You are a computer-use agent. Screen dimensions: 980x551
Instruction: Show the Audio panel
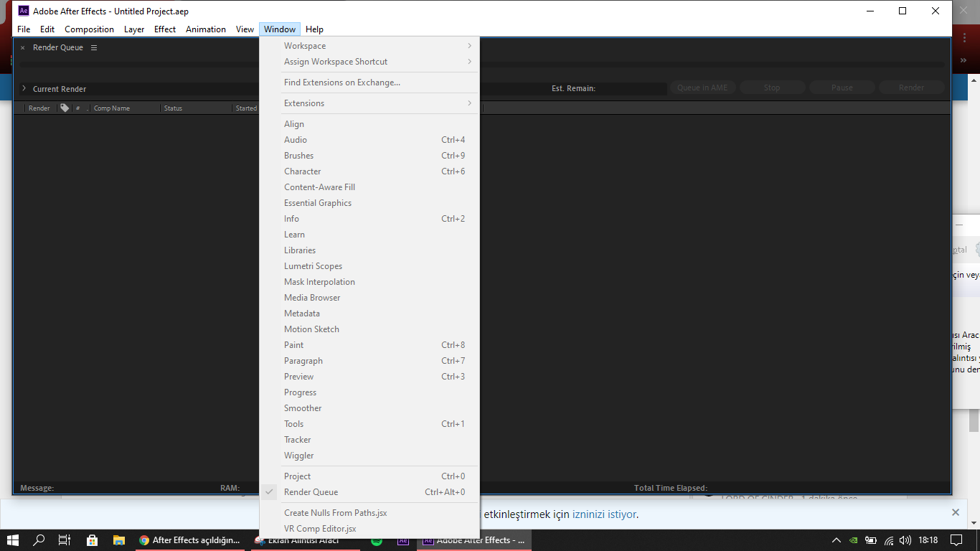[369, 140]
